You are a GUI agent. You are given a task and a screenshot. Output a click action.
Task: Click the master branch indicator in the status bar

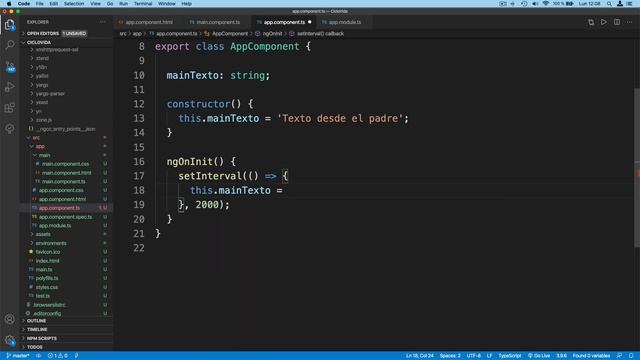pos(18,356)
